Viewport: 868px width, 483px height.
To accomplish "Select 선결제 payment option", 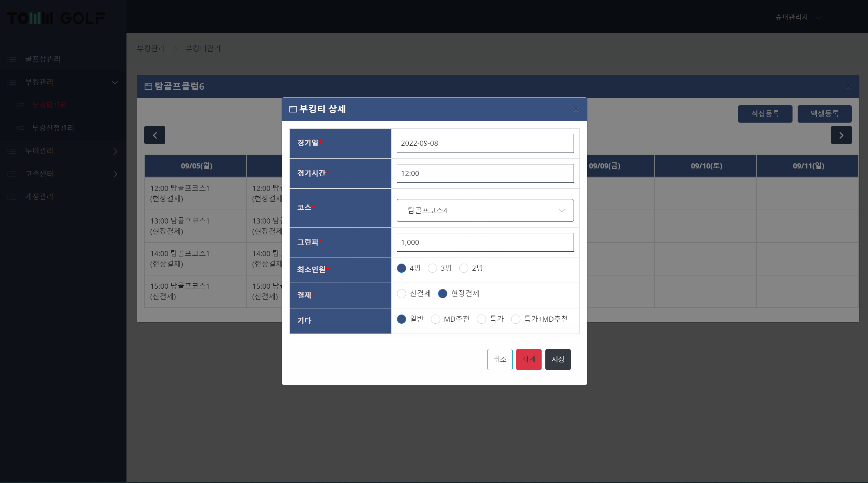I will pyautogui.click(x=402, y=293).
